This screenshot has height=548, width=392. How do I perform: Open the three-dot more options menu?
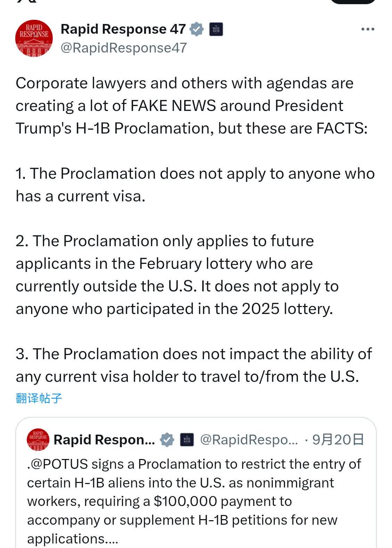point(368,29)
